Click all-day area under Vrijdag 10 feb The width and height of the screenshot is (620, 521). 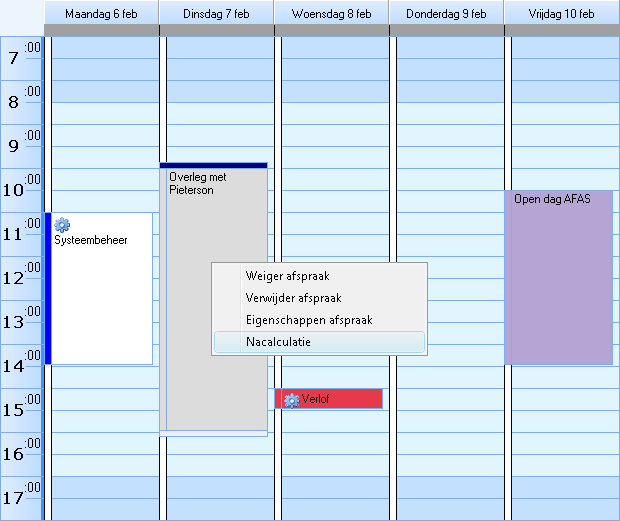[562, 30]
